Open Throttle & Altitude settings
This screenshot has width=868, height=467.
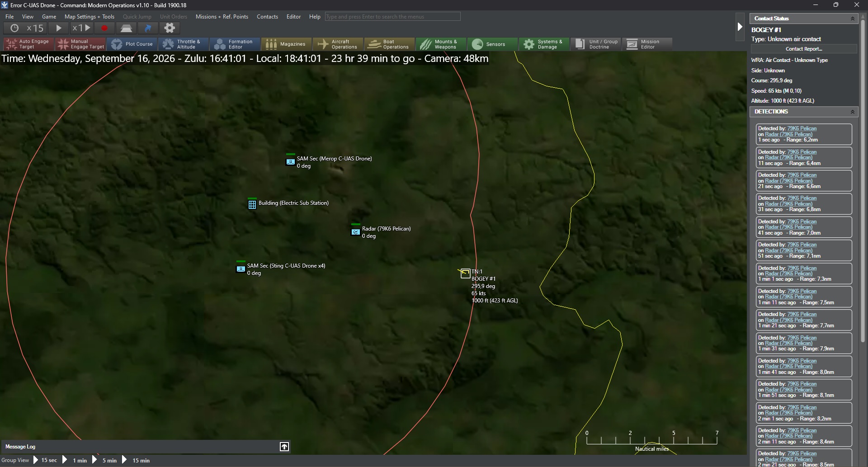(184, 44)
